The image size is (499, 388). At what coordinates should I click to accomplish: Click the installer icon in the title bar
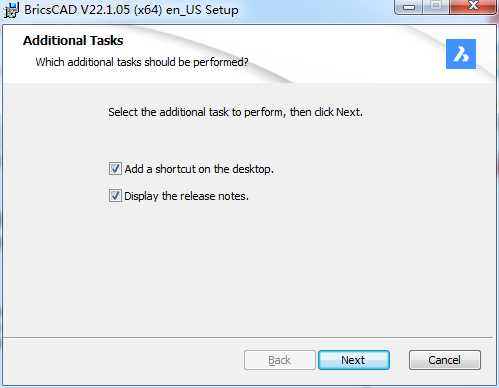coord(11,10)
